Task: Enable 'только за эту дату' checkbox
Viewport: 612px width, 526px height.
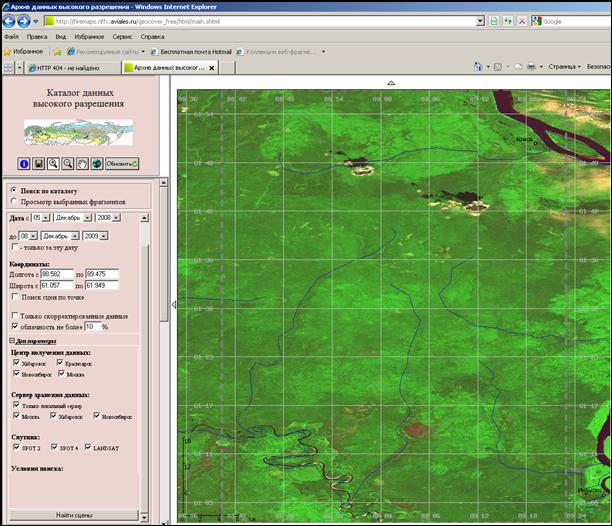Action: [x=14, y=246]
